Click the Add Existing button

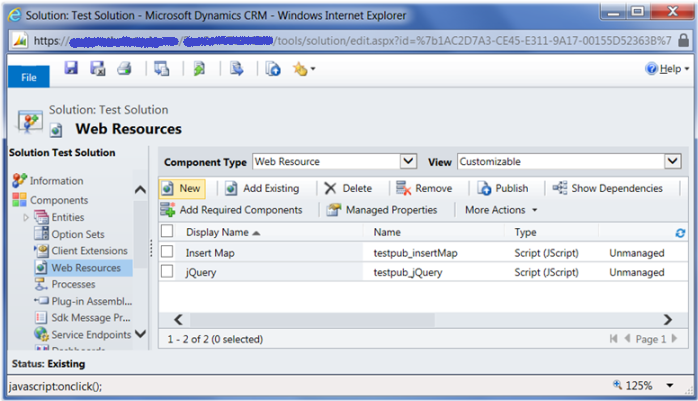tap(262, 188)
